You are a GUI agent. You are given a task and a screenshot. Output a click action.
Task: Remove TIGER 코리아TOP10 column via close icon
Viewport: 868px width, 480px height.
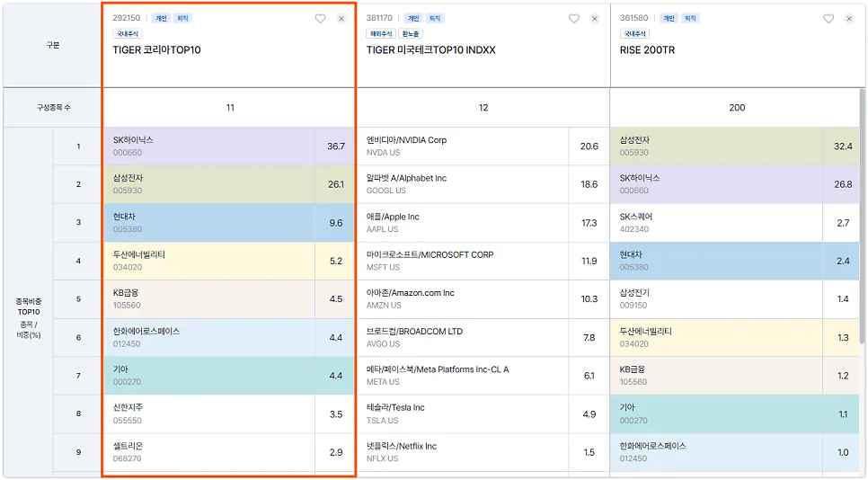click(x=341, y=19)
